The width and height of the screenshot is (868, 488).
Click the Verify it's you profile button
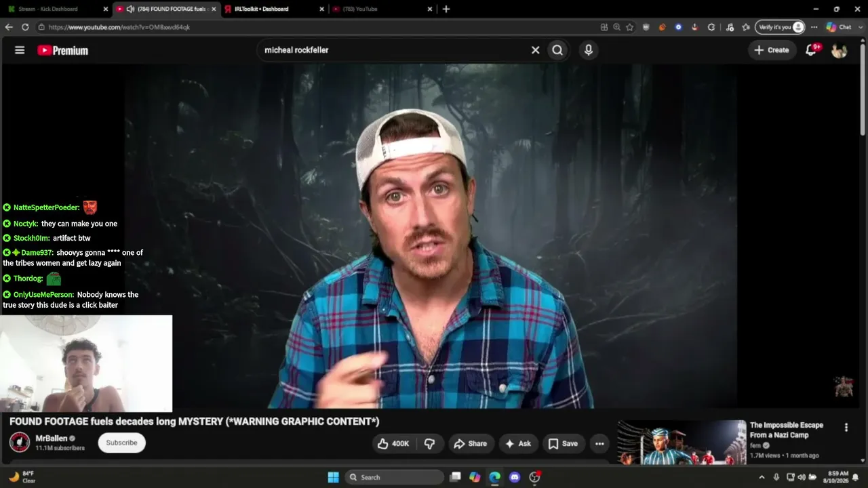click(781, 27)
